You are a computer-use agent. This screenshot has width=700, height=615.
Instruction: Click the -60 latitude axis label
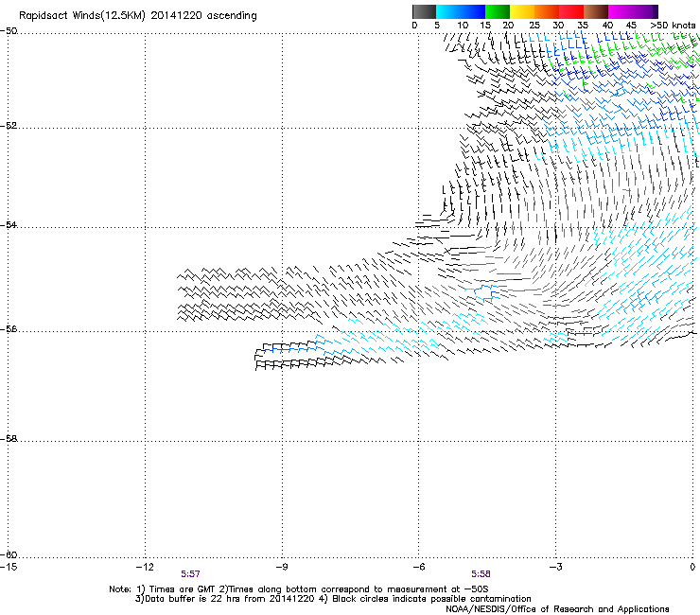point(9,555)
